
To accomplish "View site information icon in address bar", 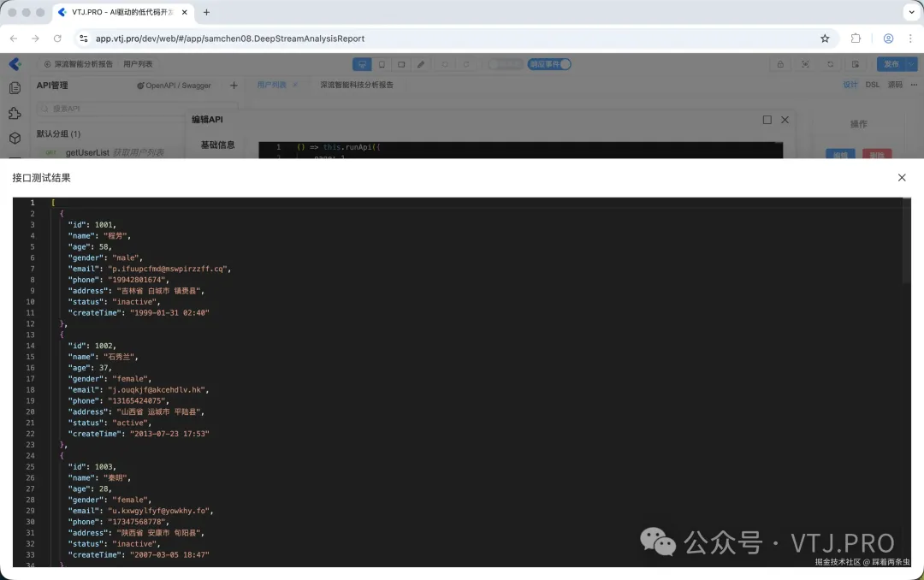I will point(84,38).
